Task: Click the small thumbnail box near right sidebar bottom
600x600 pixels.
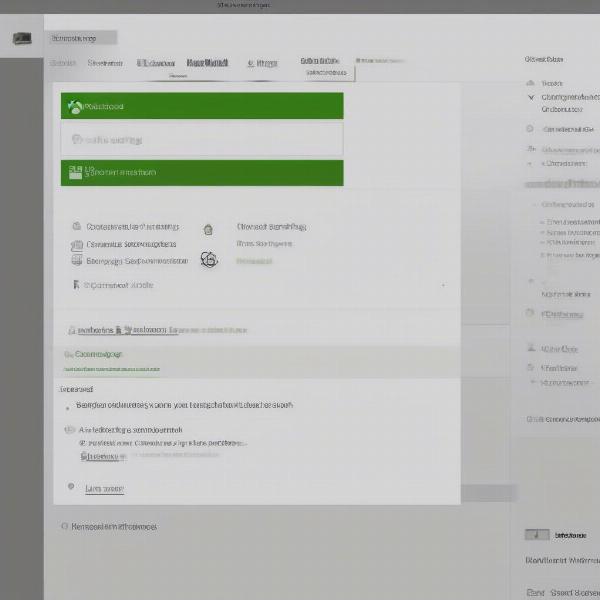Action: (537, 535)
